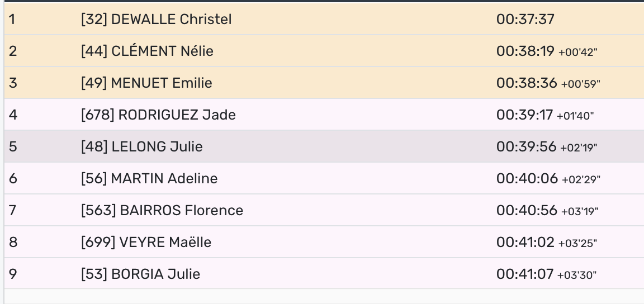Image resolution: width=644 pixels, height=304 pixels.
Task: Click finish time 00:38:19
Action: coord(525,51)
